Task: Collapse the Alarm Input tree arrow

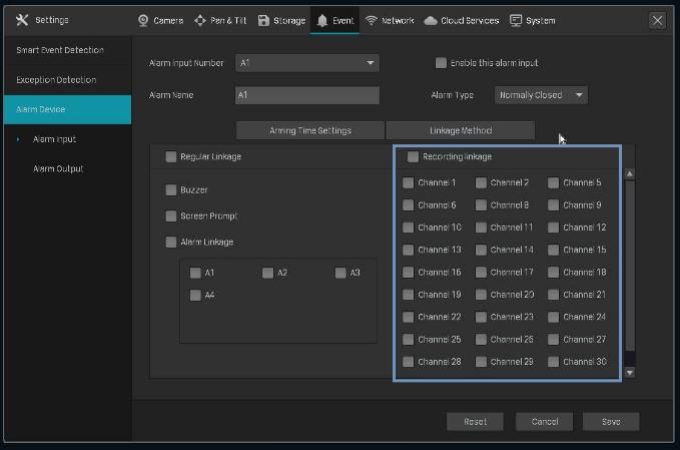Action: point(18,139)
